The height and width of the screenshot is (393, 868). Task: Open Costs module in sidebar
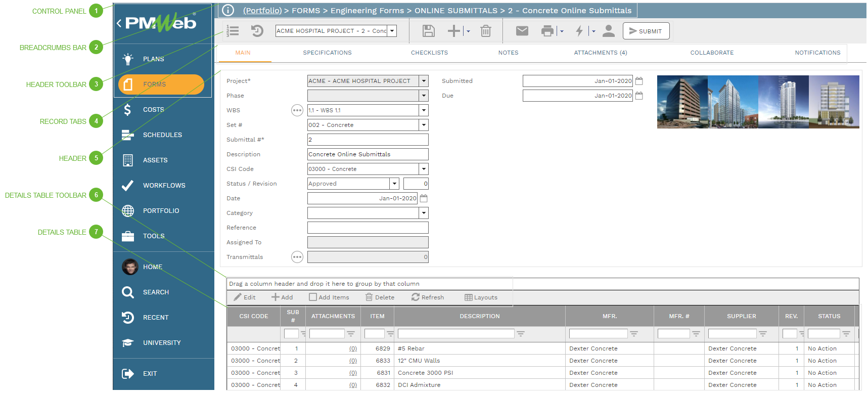153,110
